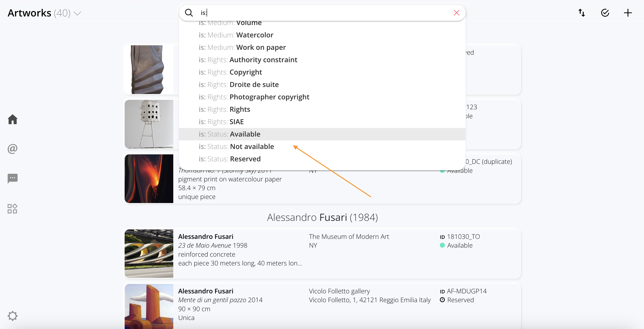
Task: Open the apps grid icon in sidebar
Action: (12, 208)
